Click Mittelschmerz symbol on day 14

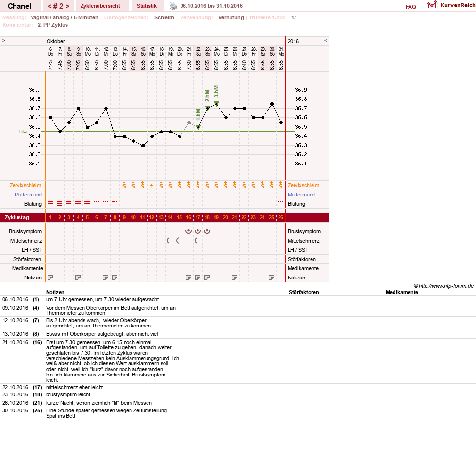tap(168, 241)
